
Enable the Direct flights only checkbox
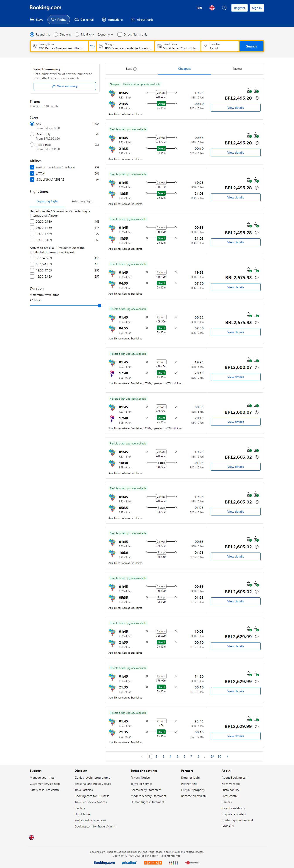[x=120, y=34]
